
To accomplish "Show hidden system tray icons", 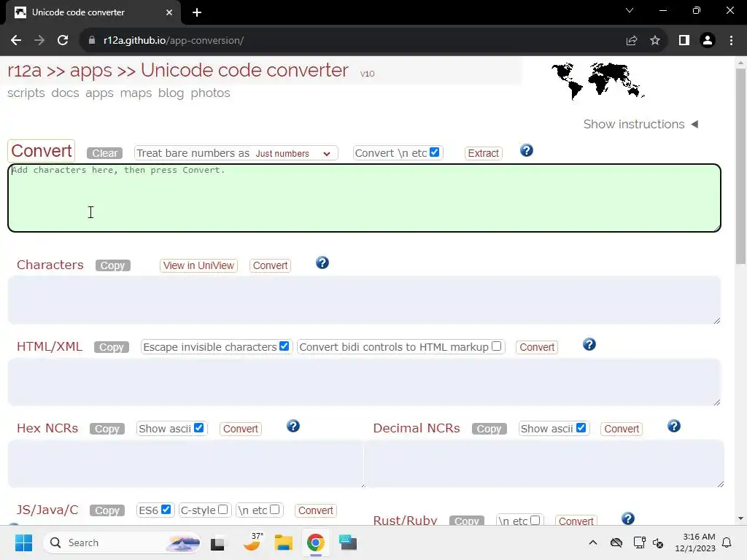I will point(592,542).
